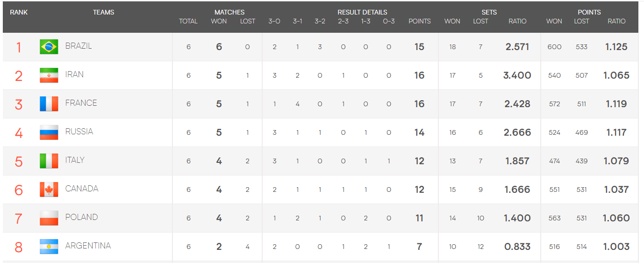This screenshot has width=644, height=263.
Task: Open the IRAN team link
Action: [75, 74]
